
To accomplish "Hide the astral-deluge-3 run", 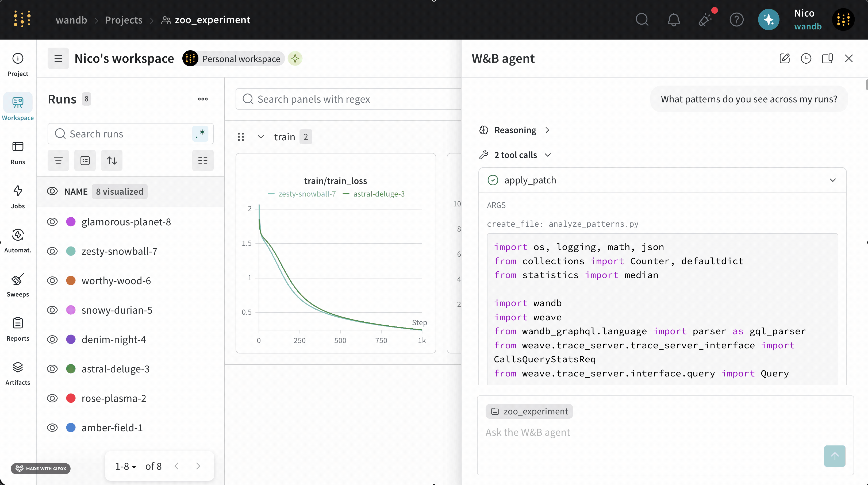I will click(x=52, y=369).
